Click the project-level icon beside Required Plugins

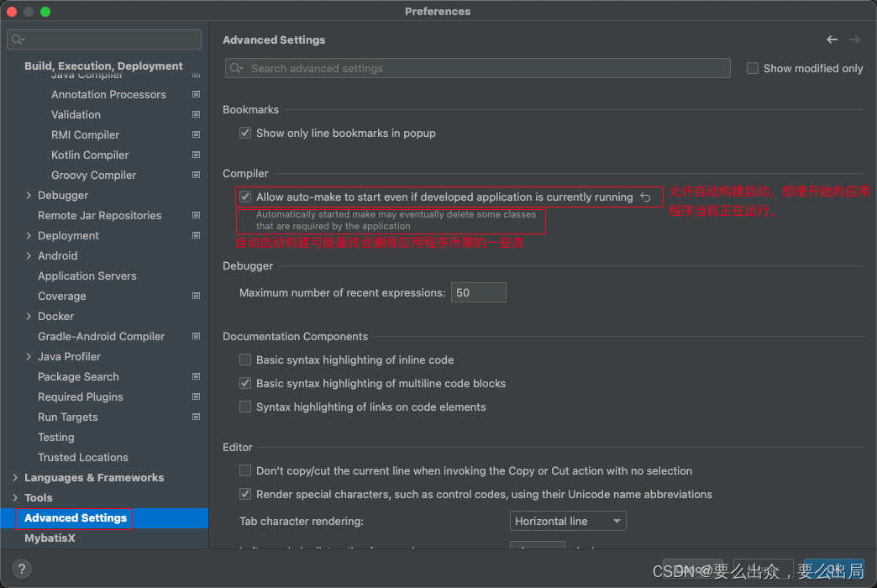pyautogui.click(x=197, y=396)
